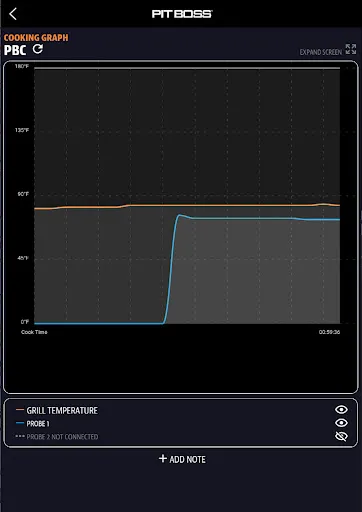Click the PBC grill name
This screenshot has height=512, width=362.
click(x=15, y=50)
